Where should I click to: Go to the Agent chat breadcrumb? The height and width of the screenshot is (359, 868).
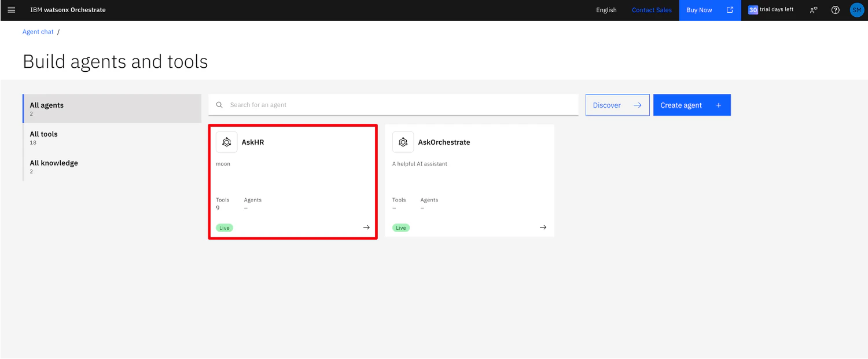38,32
